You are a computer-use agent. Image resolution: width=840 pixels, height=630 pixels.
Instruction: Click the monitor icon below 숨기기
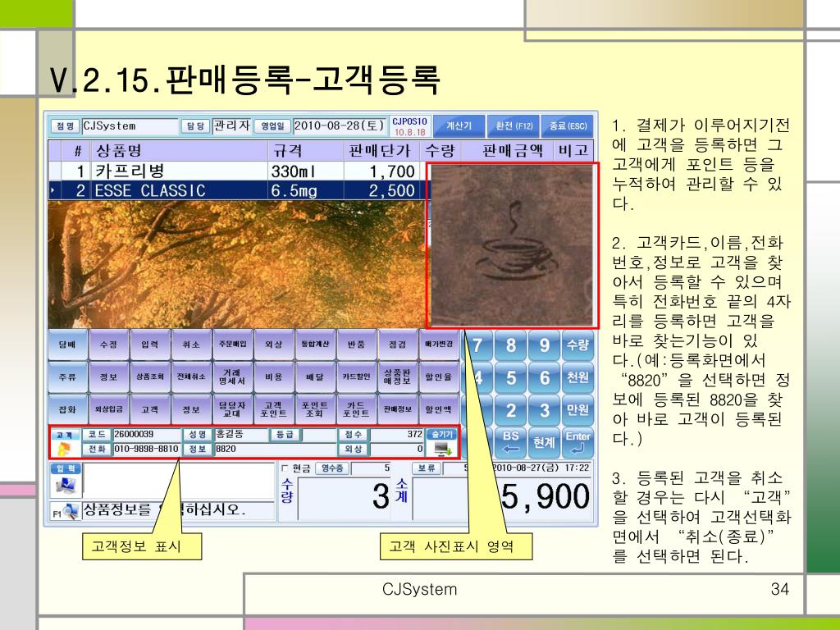(442, 449)
